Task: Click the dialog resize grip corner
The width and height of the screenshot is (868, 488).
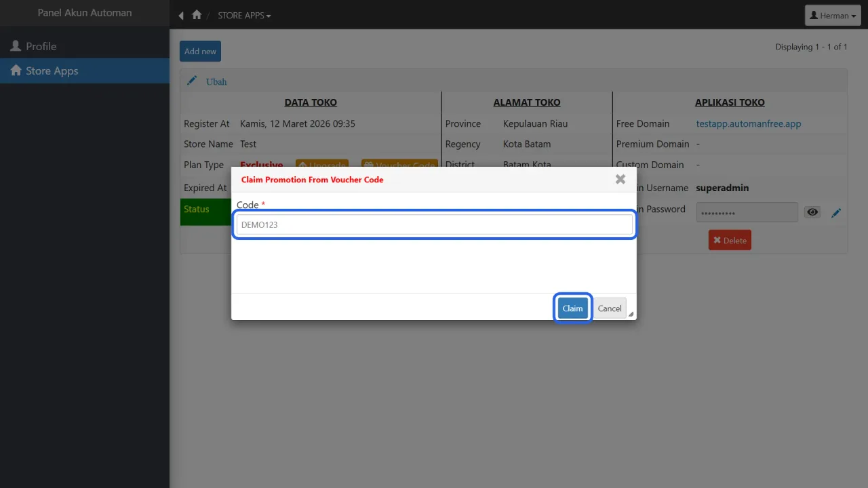Action: tap(631, 314)
